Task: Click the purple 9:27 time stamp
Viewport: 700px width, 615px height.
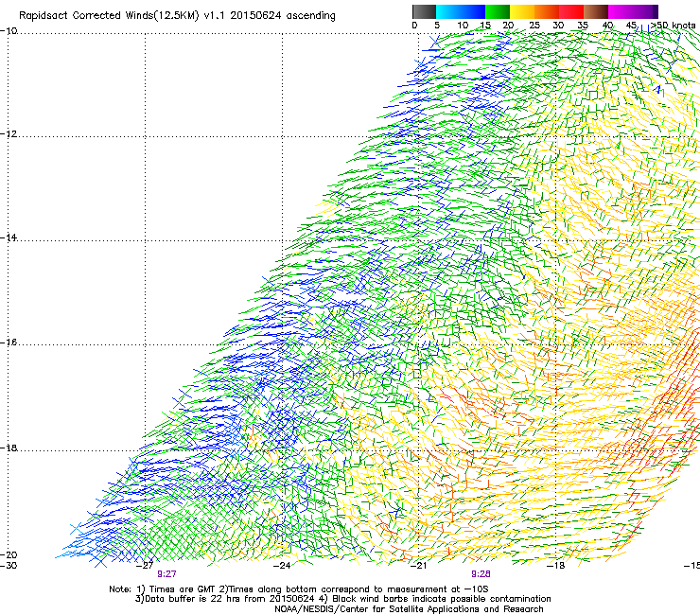Action: pos(166,574)
